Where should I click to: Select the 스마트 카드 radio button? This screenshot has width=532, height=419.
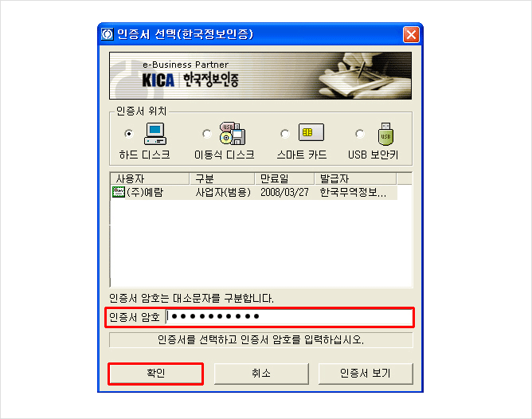click(x=285, y=134)
